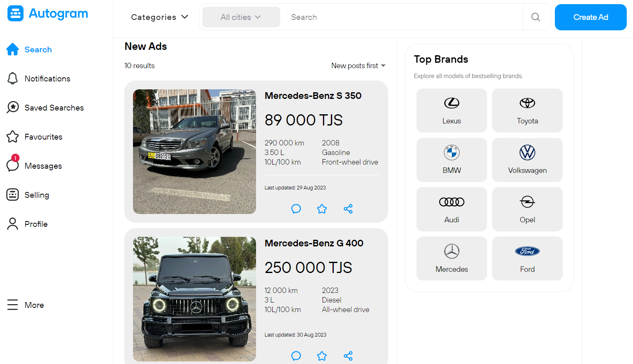
Task: Go to Notifications menu item
Action: pyautogui.click(x=47, y=79)
